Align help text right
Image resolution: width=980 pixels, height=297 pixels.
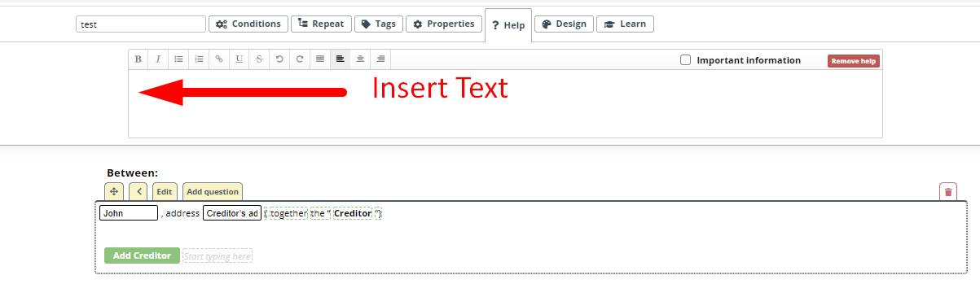coord(380,59)
